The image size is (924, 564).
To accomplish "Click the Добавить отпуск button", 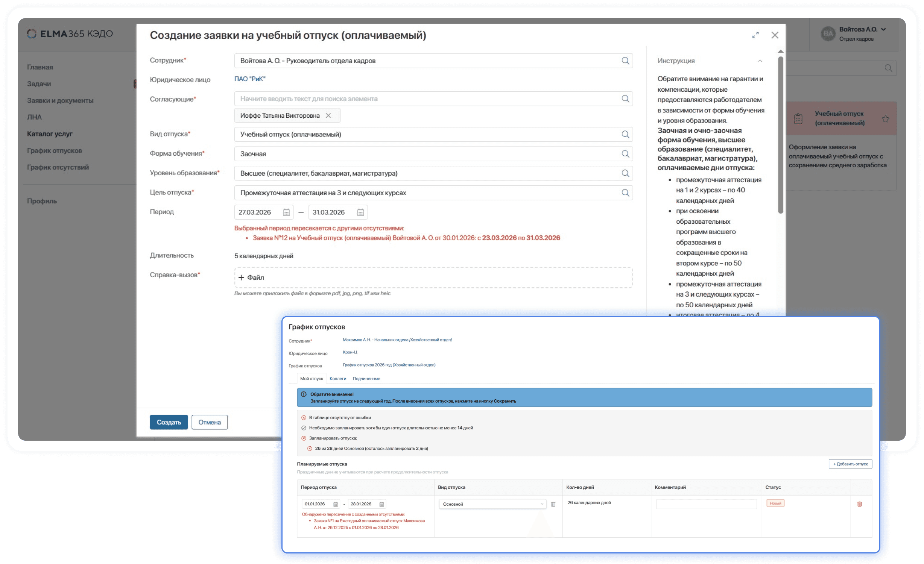I will point(850,464).
